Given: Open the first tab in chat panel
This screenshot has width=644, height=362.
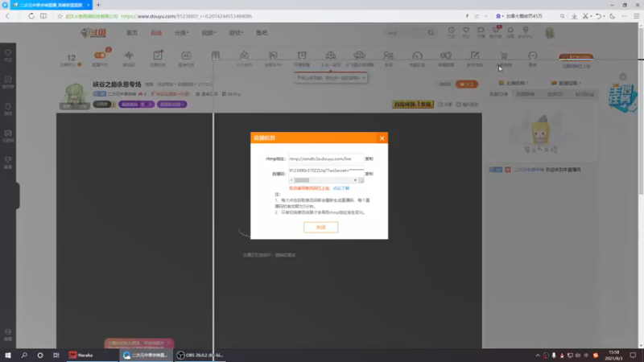Looking at the screenshot, I should (x=498, y=94).
